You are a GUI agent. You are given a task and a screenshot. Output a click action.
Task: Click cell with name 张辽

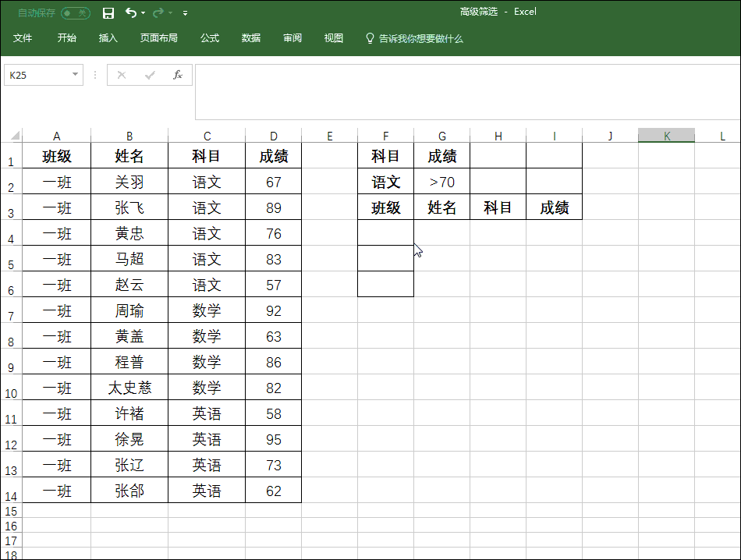click(129, 465)
